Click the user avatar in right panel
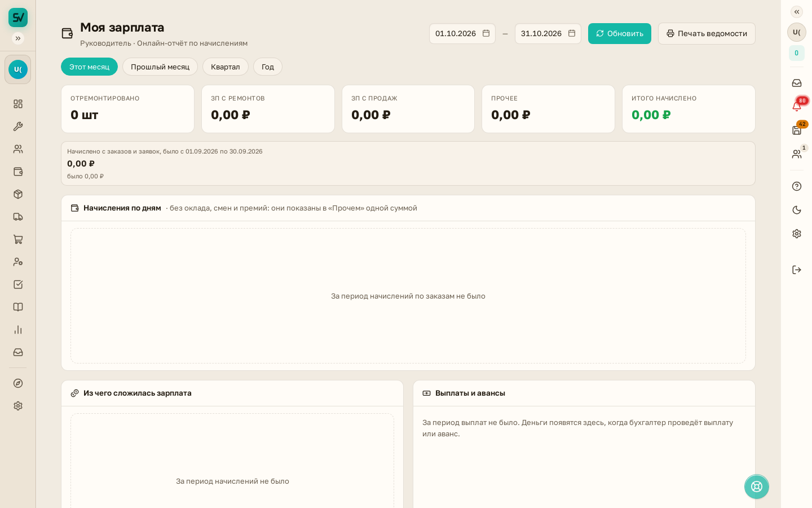This screenshot has width=812, height=508. coord(797,32)
